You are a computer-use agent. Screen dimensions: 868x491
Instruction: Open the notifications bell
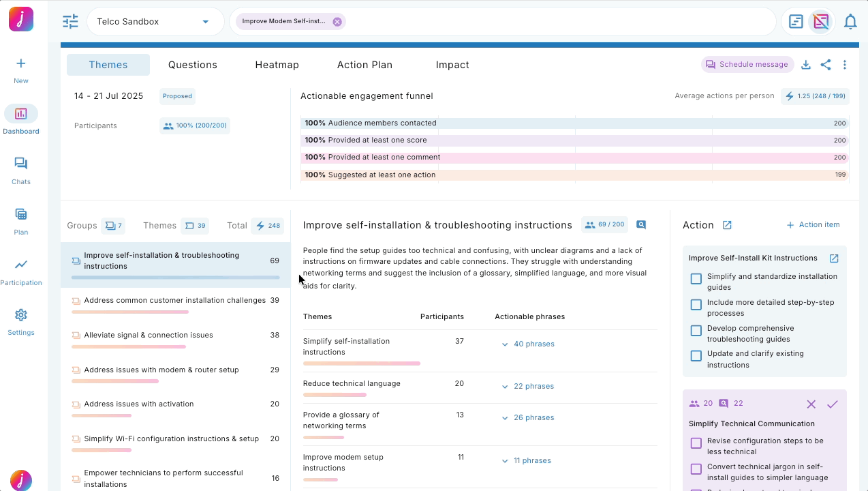point(850,22)
